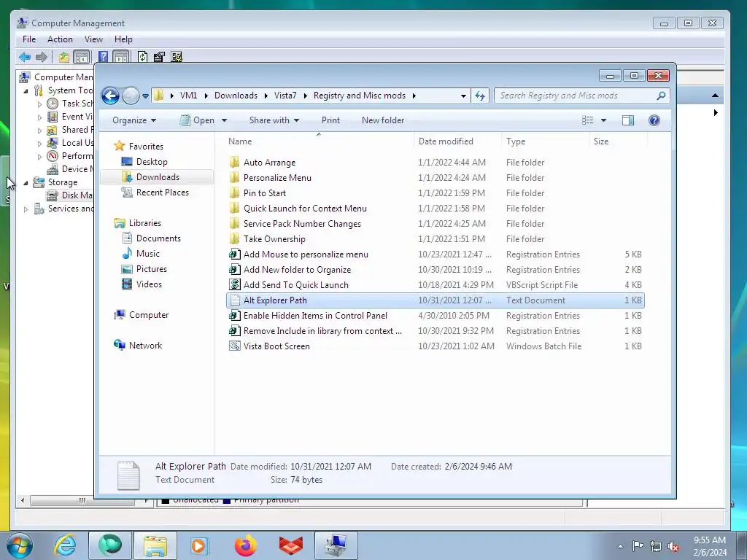This screenshot has height=560, width=747.
Task: Open Internet Explorer from the taskbar
Action: click(65, 545)
